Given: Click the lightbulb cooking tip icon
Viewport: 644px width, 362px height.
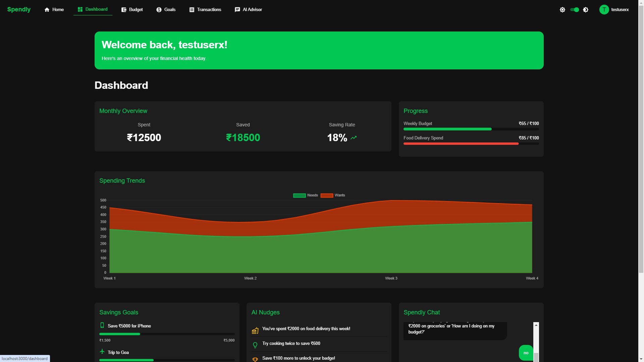Looking at the screenshot, I should click(255, 345).
